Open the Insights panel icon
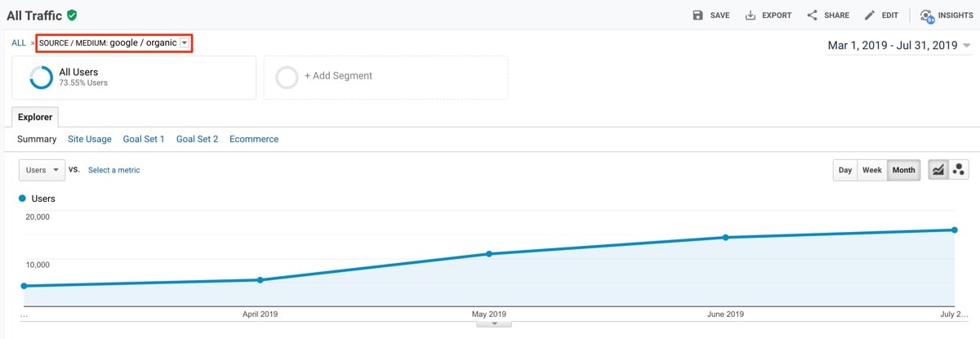This screenshot has width=980, height=339. 926,16
